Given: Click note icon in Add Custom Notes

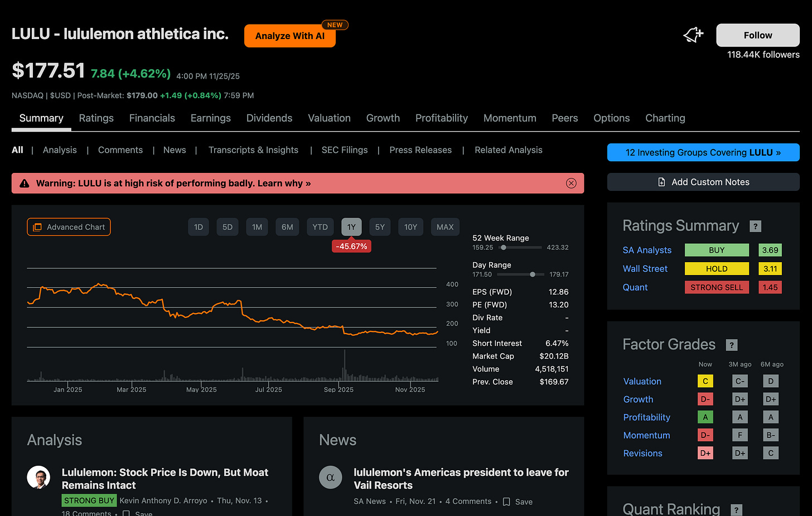Looking at the screenshot, I should pos(661,182).
